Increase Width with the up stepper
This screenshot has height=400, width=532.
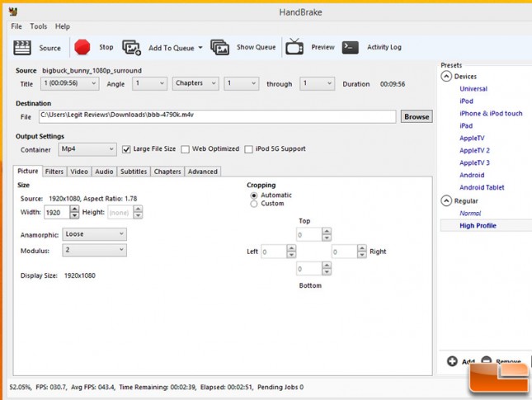[74, 209]
